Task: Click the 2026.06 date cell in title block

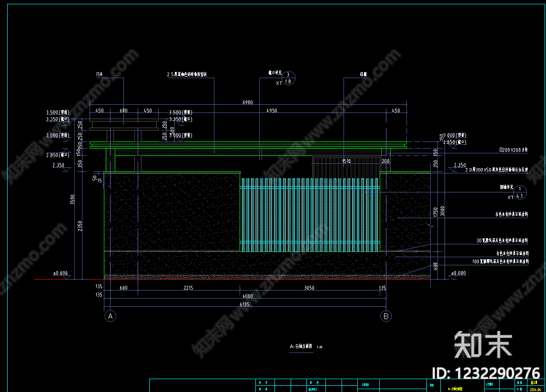Action: (x=535, y=389)
